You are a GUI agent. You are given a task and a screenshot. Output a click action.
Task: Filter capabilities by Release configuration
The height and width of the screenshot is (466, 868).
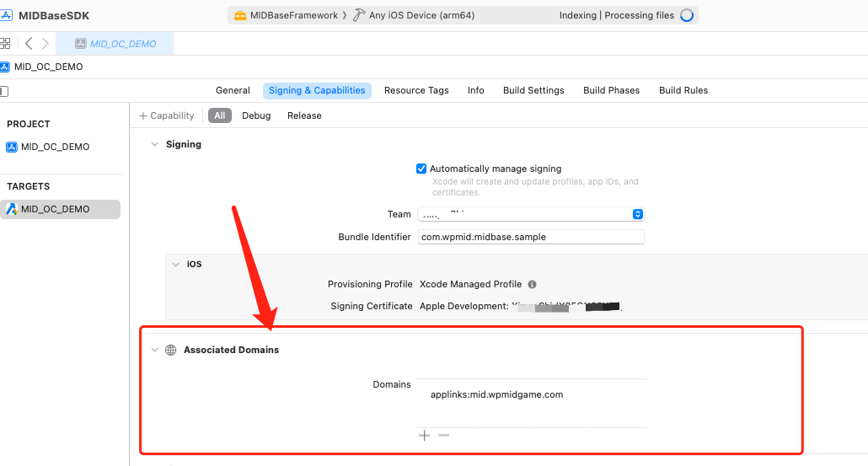tap(304, 115)
